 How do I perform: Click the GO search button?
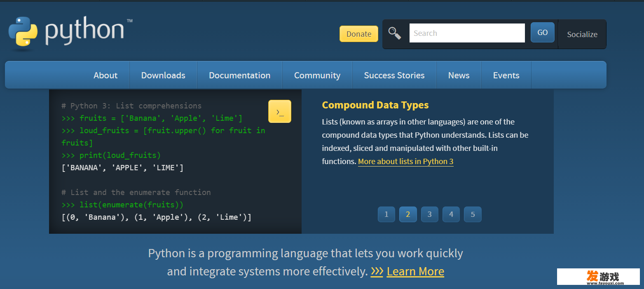point(543,33)
